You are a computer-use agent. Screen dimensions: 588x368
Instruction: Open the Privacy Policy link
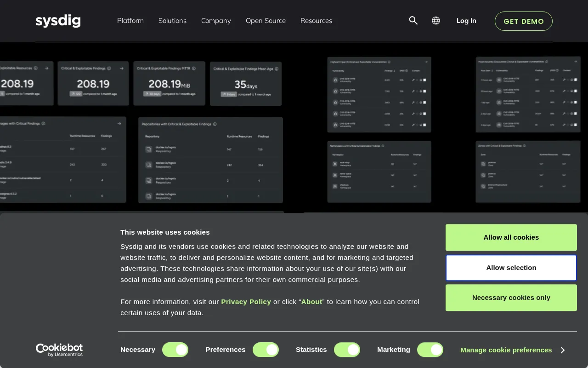tap(246, 302)
